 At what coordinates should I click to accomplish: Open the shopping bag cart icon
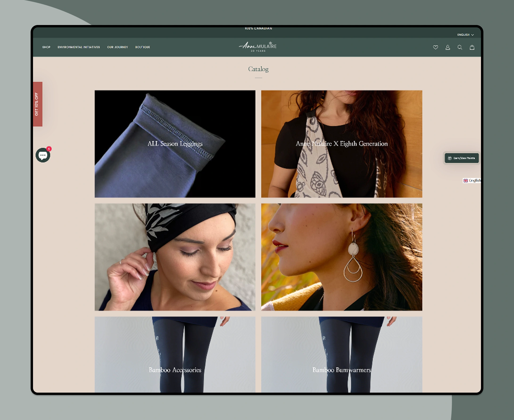click(472, 47)
